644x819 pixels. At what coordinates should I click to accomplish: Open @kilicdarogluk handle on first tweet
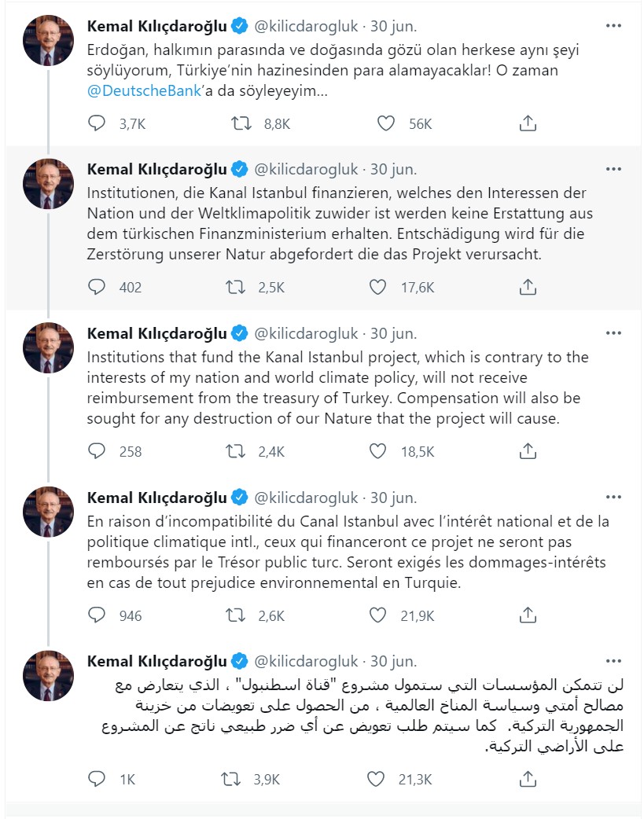click(x=306, y=26)
